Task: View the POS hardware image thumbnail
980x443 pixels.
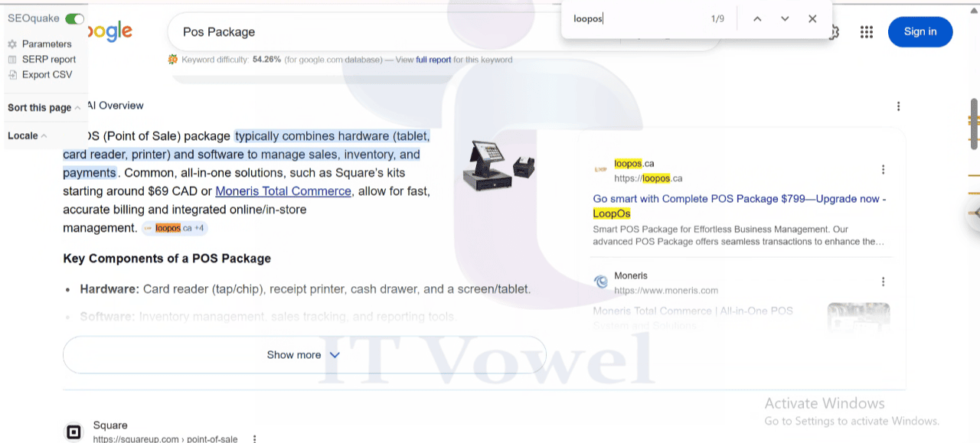Action: 498,166
